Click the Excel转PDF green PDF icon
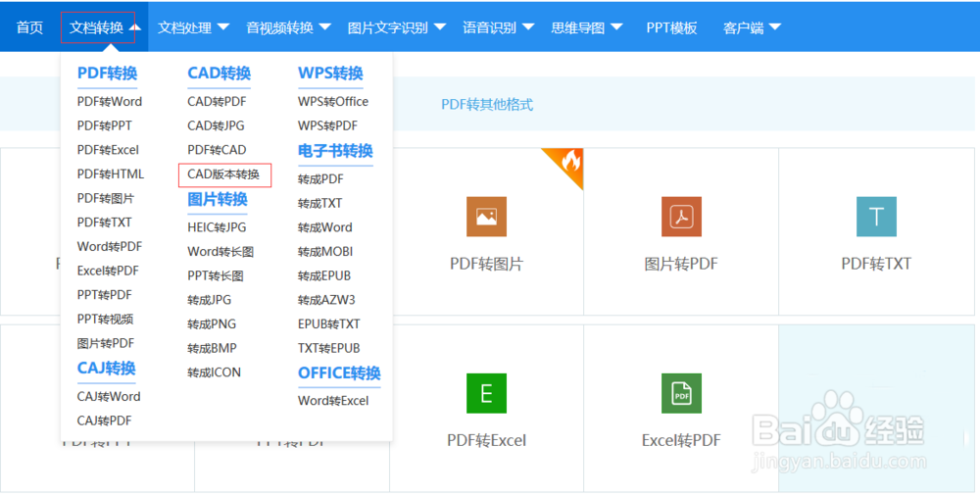The image size is (980, 495). (x=681, y=393)
